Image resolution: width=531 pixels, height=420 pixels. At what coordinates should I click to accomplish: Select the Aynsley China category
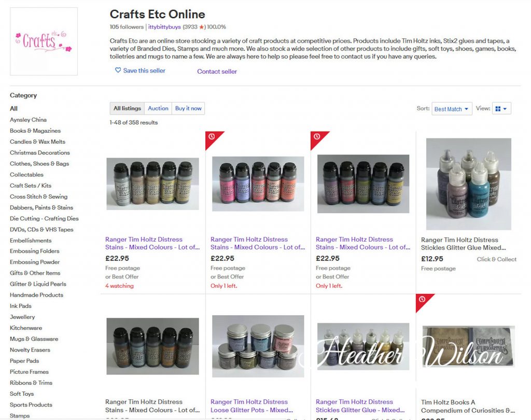[x=28, y=120]
